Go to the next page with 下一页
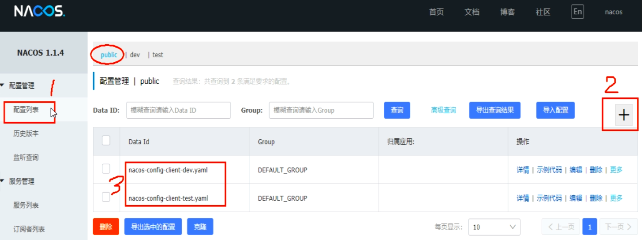 618,227
